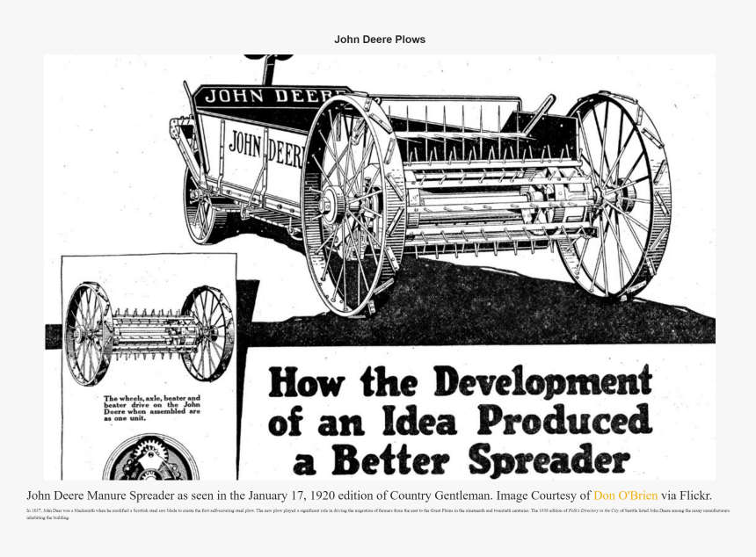Open the Don O'Brien Flickr link
The width and height of the screenshot is (756, 557).
pos(625,496)
